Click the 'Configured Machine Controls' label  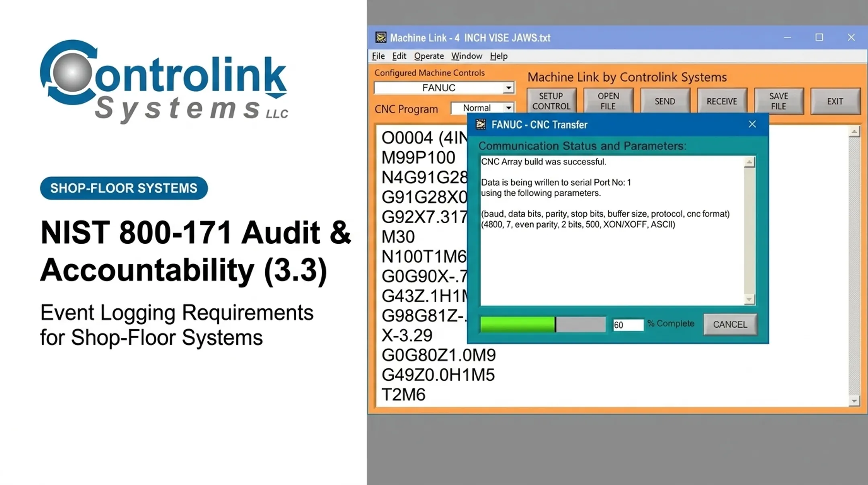[x=429, y=73]
